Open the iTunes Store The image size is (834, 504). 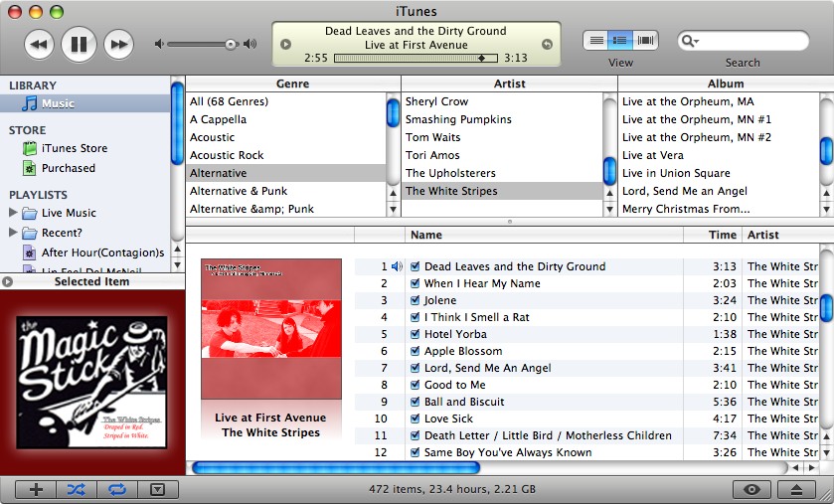75,148
